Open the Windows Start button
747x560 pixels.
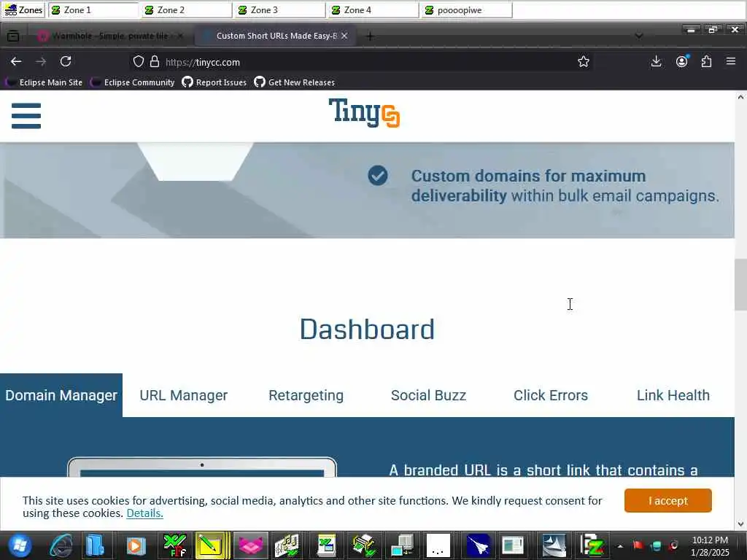[x=20, y=545]
